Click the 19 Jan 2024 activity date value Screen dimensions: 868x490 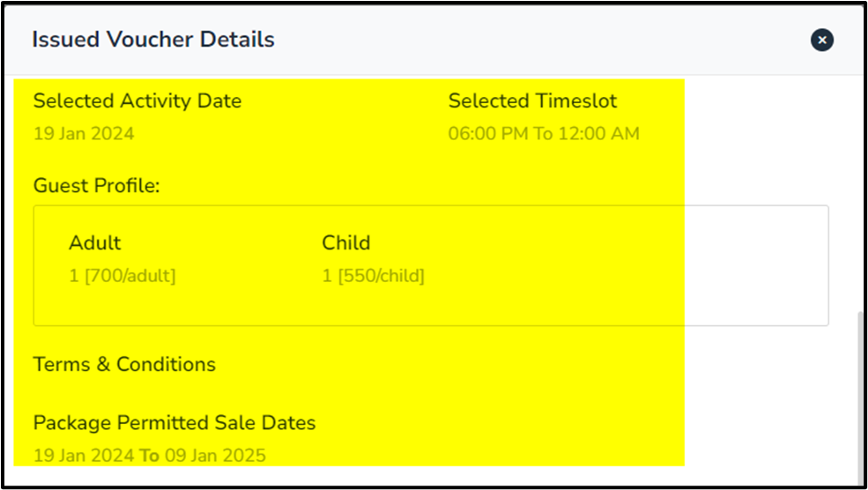tap(84, 135)
